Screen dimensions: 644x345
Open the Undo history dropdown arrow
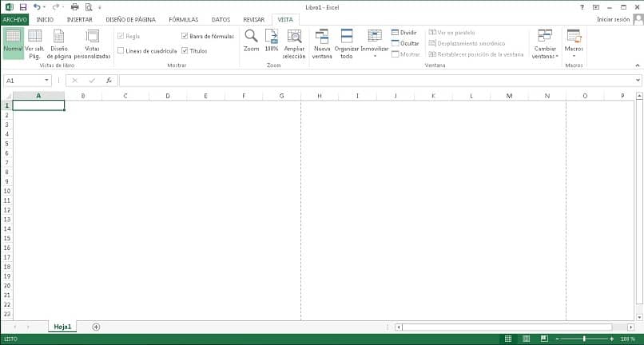pyautogui.click(x=45, y=7)
